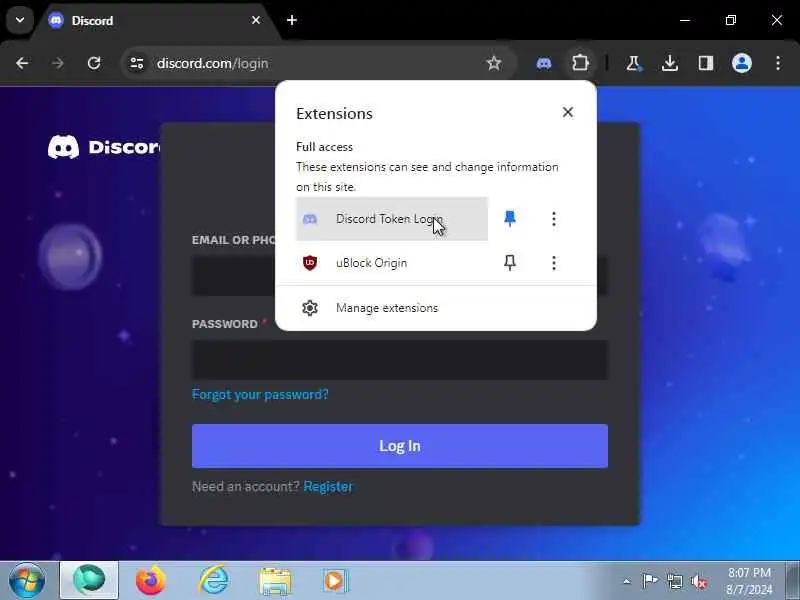Click Discord logo on the login page
The width and height of the screenshot is (800, 600).
click(104, 147)
